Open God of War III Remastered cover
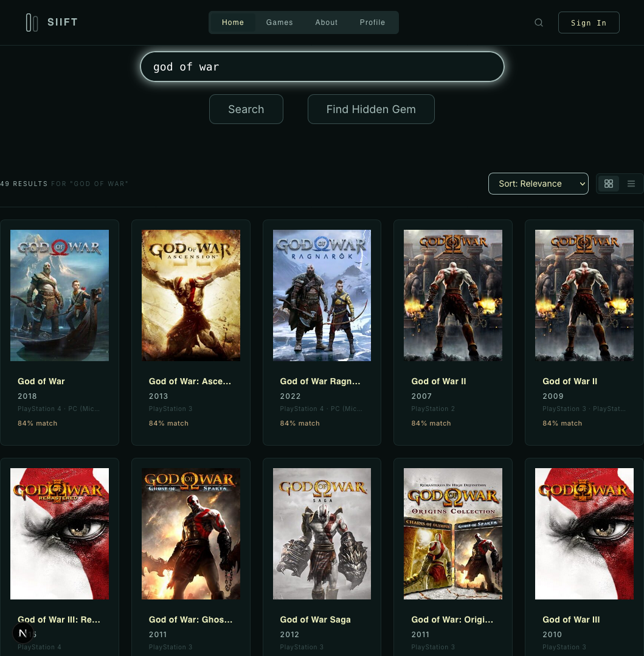 coord(60,534)
